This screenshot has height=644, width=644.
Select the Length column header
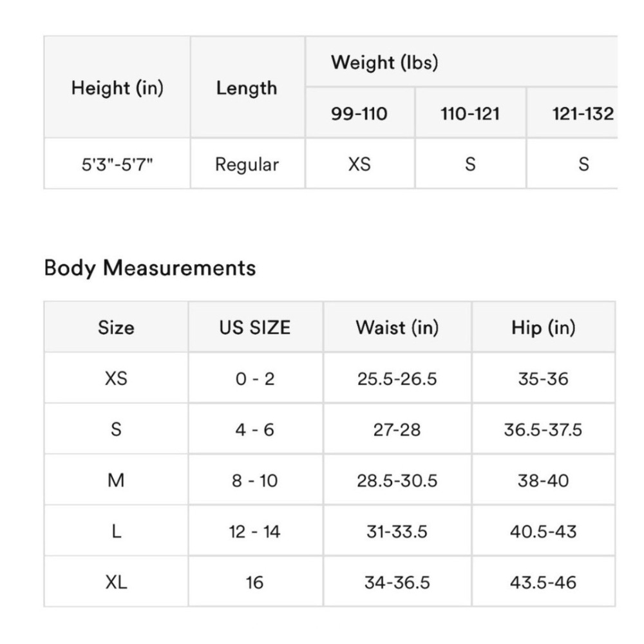tap(247, 87)
